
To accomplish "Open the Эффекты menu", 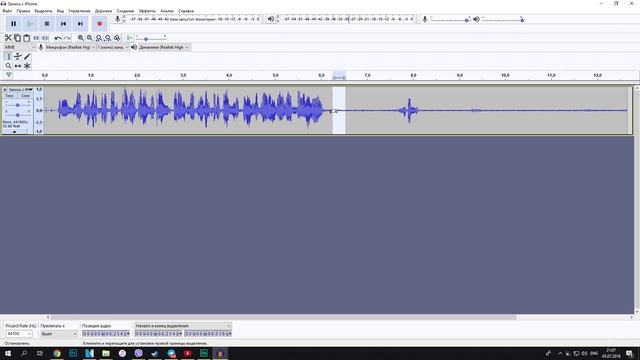I will pos(147,11).
